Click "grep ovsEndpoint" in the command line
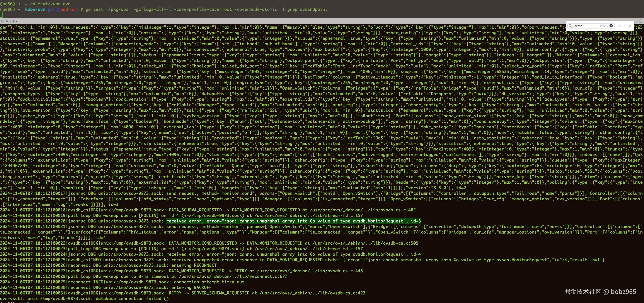This screenshot has width=644, height=303. click(307, 9)
